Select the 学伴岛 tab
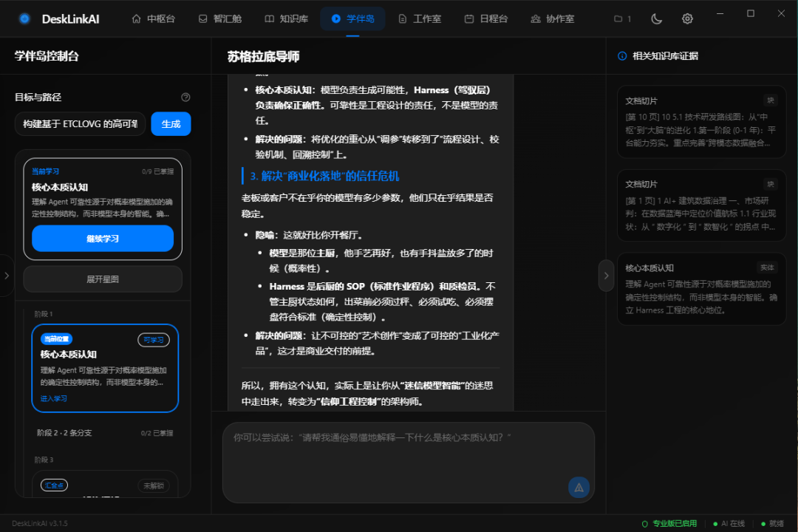Image resolution: width=798 pixels, height=532 pixels. 352,18
